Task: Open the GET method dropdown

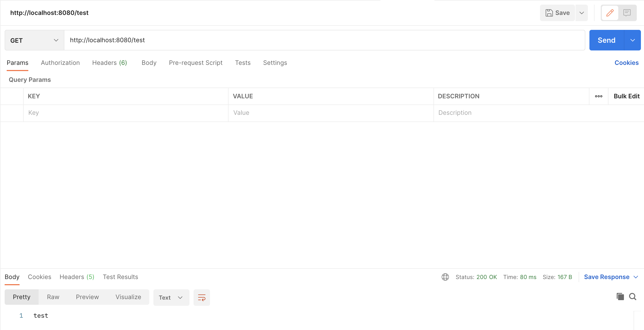Action: pyautogui.click(x=34, y=40)
